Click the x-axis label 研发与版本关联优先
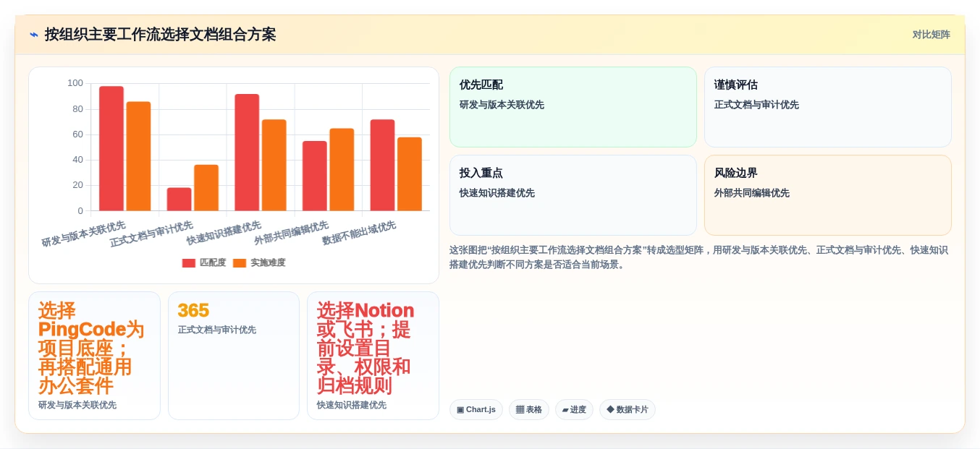This screenshot has height=449, width=980. pyautogui.click(x=84, y=234)
